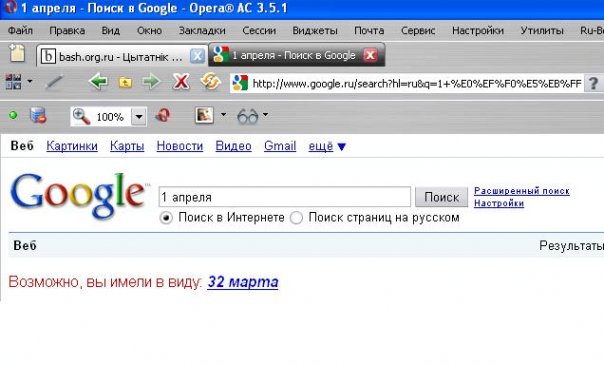Open a new tab with the page icon
Screen dimensions: 604x365
(17, 53)
